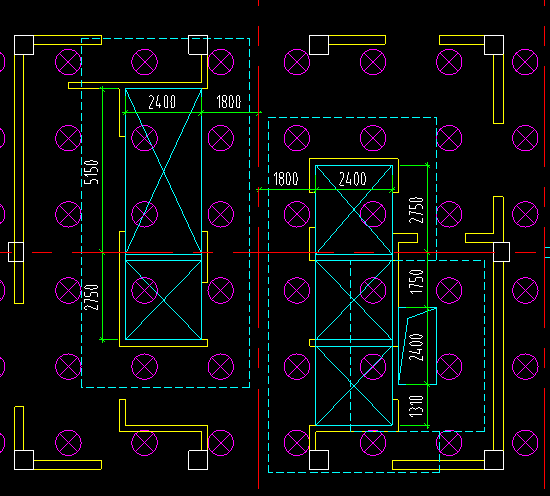The width and height of the screenshot is (550, 496).
Task: Select the 5150 vertical dimension text
Action: 92,172
